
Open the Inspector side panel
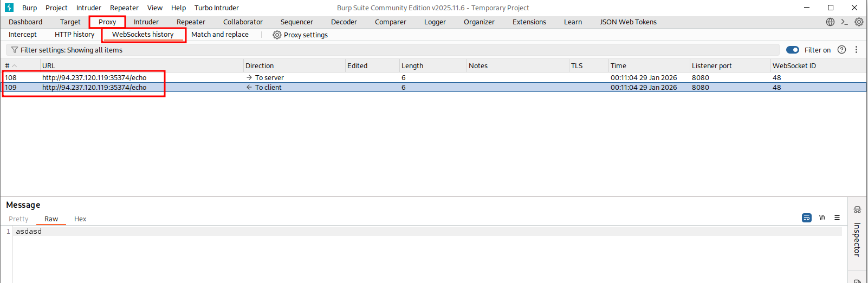click(857, 238)
